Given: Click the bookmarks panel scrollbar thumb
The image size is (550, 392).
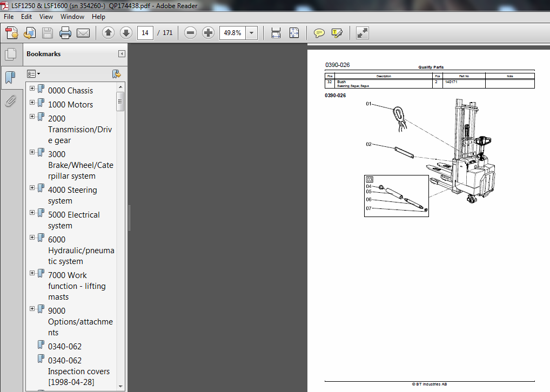Looking at the screenshot, I should click(x=120, y=102).
